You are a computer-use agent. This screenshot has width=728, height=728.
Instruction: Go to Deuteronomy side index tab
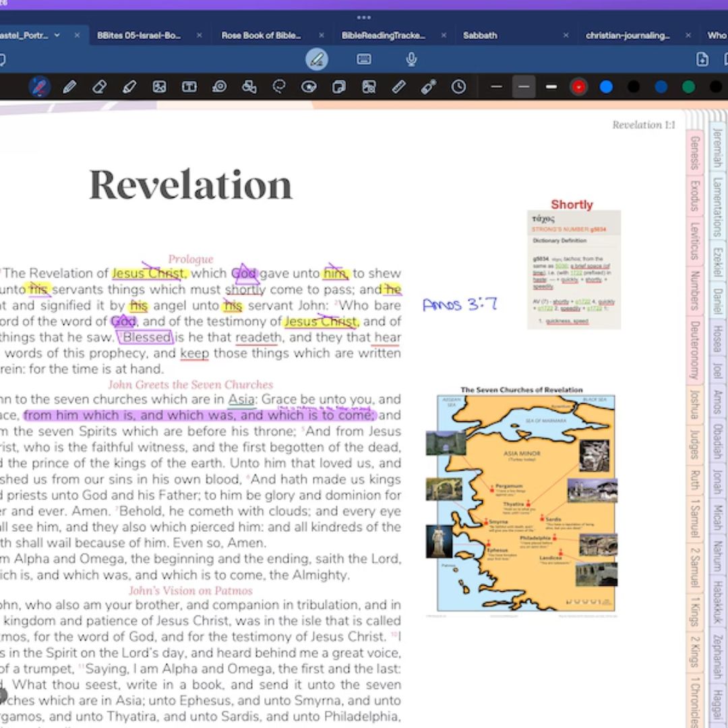click(694, 351)
